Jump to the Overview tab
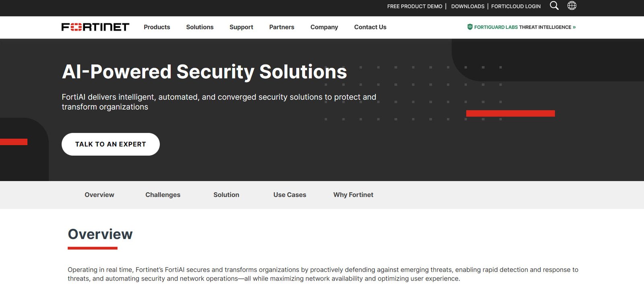 tap(99, 195)
